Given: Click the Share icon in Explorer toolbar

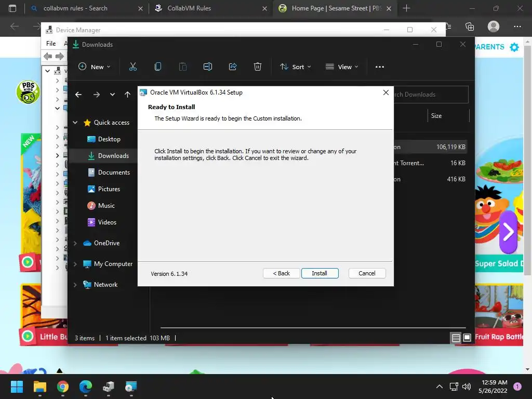Looking at the screenshot, I should coord(233,67).
